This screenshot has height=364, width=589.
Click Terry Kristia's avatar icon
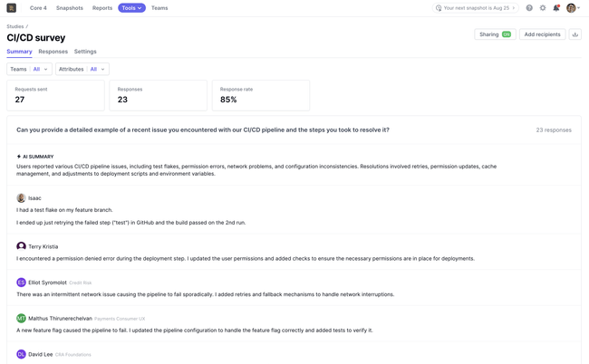point(21,246)
